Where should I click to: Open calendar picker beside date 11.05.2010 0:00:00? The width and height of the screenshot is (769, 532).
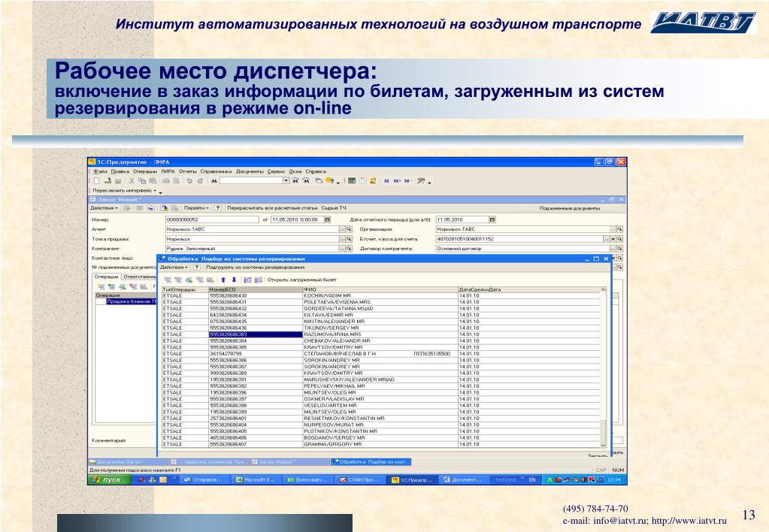[327, 219]
